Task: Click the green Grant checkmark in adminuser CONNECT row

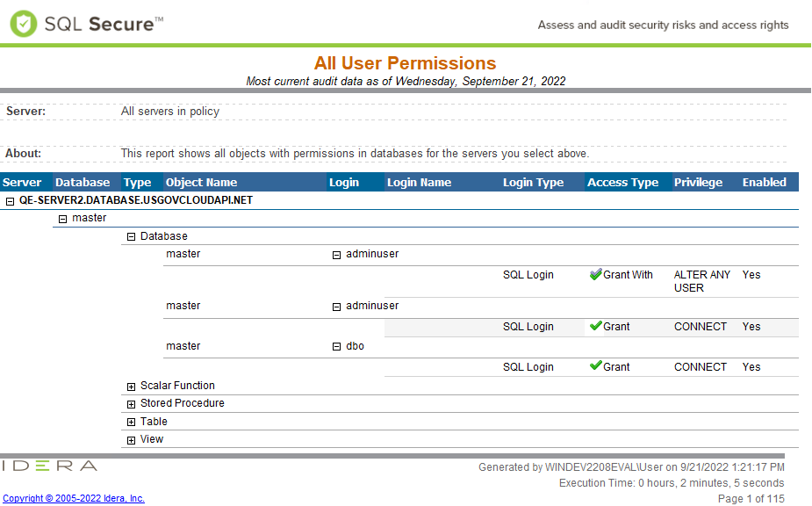Action: [595, 327]
